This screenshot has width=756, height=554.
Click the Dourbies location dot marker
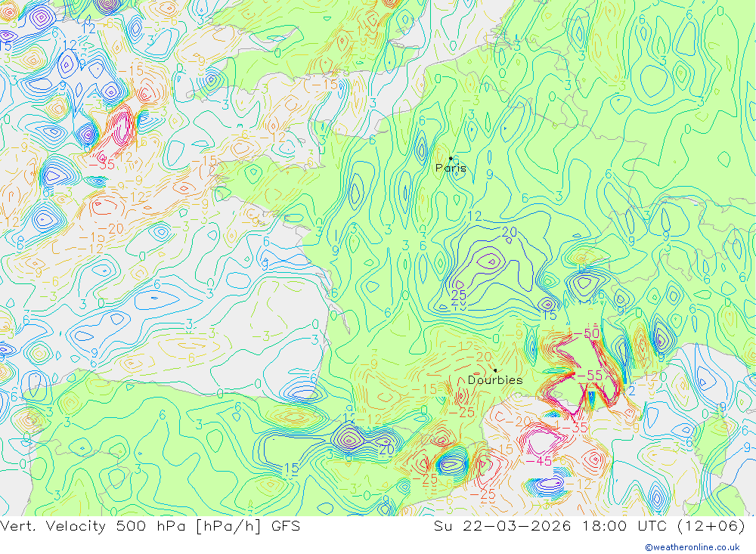pos(495,371)
